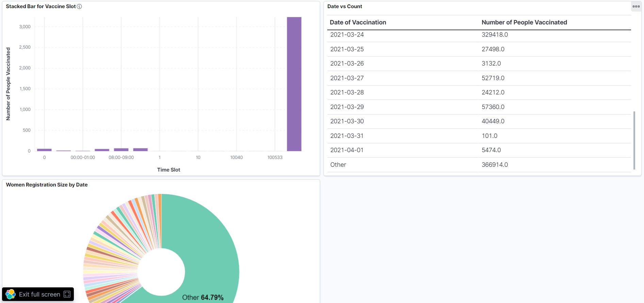Sort by Date of Vaccination column header
This screenshot has width=644, height=303.
click(x=358, y=22)
